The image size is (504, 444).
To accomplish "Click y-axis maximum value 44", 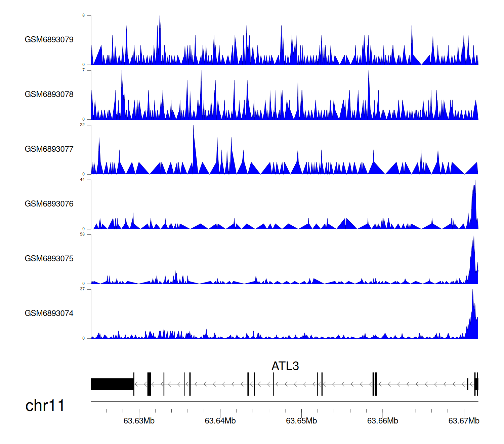I will tap(82, 180).
